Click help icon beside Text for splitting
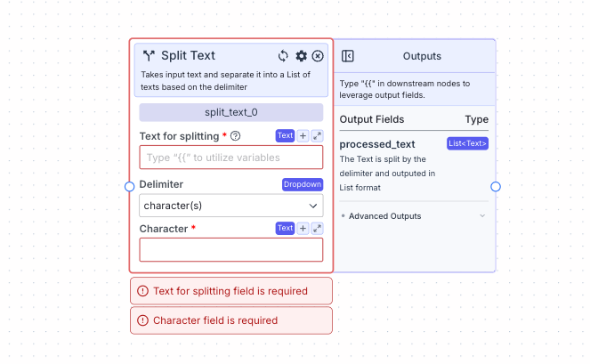This screenshot has width=590, height=364. coord(235,136)
